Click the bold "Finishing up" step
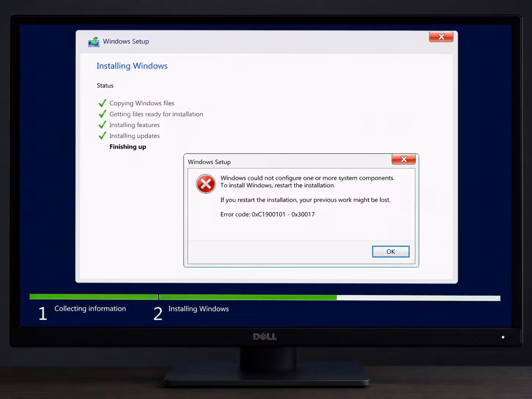 point(128,147)
